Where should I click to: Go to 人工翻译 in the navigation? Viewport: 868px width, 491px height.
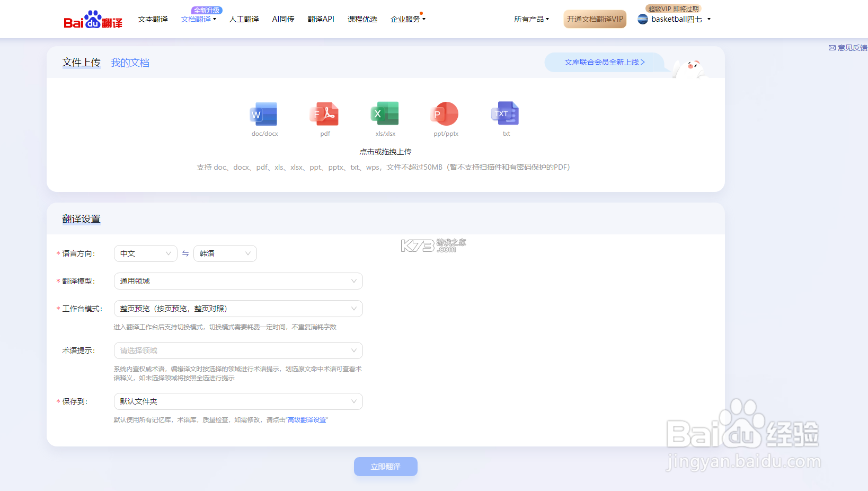coord(244,19)
